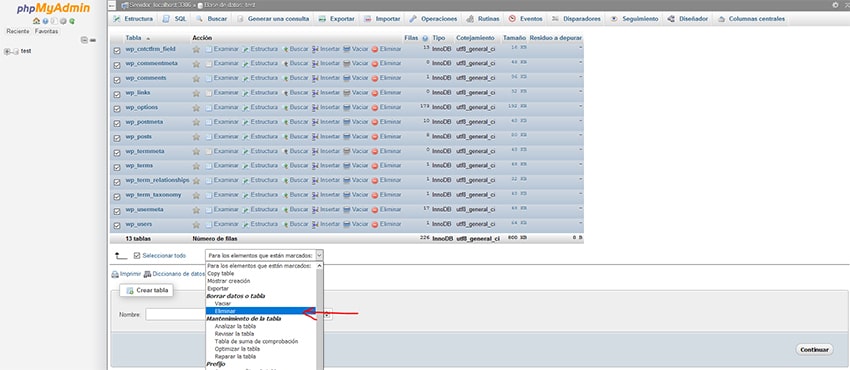
Task: Click the Tabla column header to sort
Action: click(x=133, y=38)
